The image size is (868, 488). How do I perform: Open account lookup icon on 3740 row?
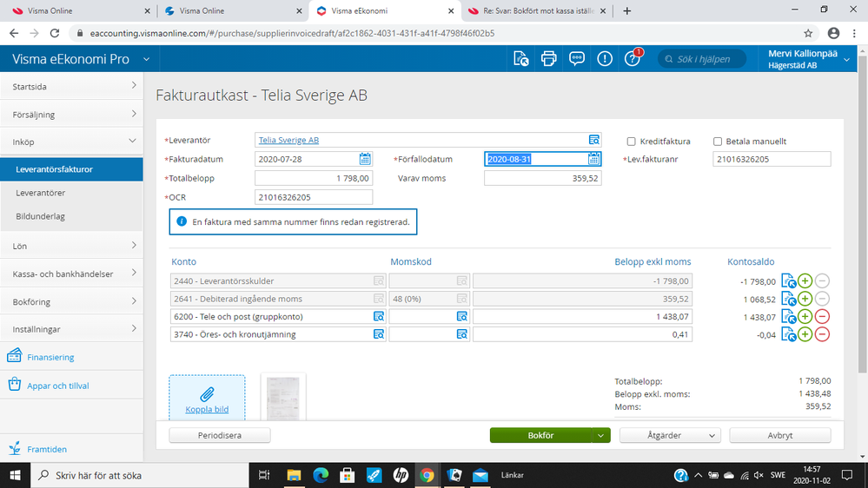(379, 334)
